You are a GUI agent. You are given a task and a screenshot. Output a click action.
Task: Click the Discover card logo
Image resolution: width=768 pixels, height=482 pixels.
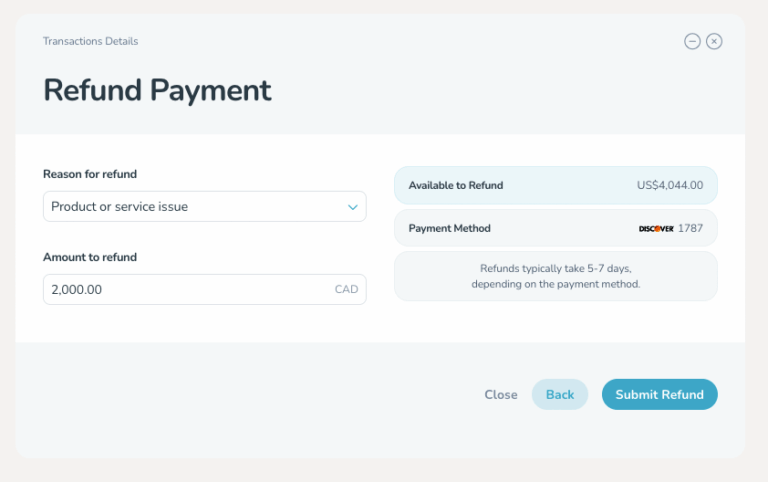pyautogui.click(x=656, y=229)
